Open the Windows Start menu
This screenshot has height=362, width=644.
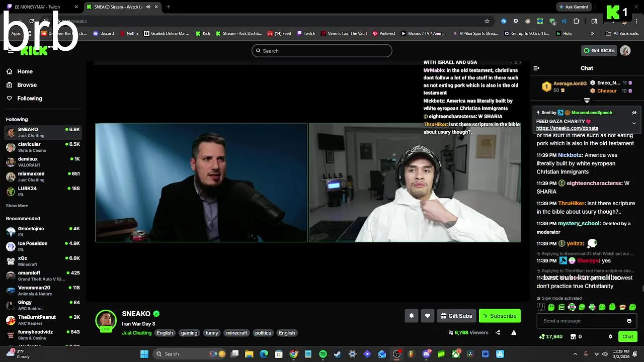tap(144, 354)
